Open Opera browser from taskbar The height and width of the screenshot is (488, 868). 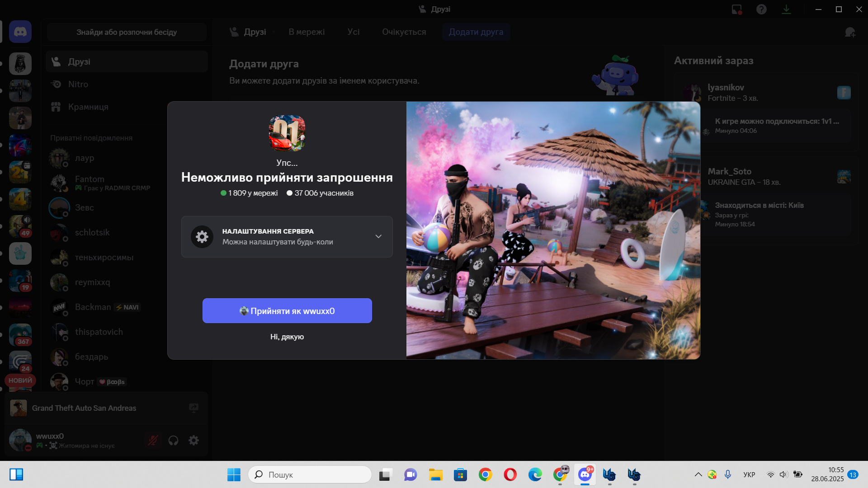tap(510, 474)
